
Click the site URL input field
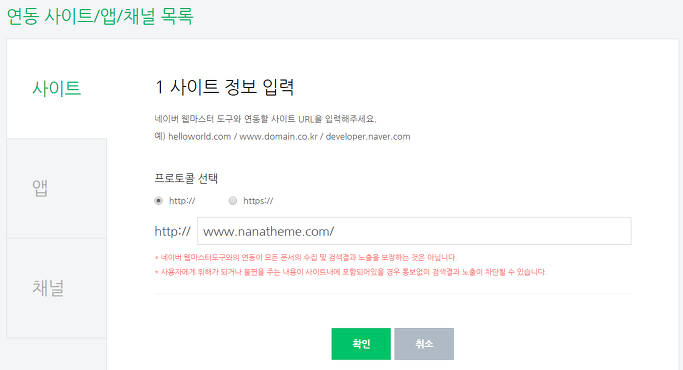point(414,231)
